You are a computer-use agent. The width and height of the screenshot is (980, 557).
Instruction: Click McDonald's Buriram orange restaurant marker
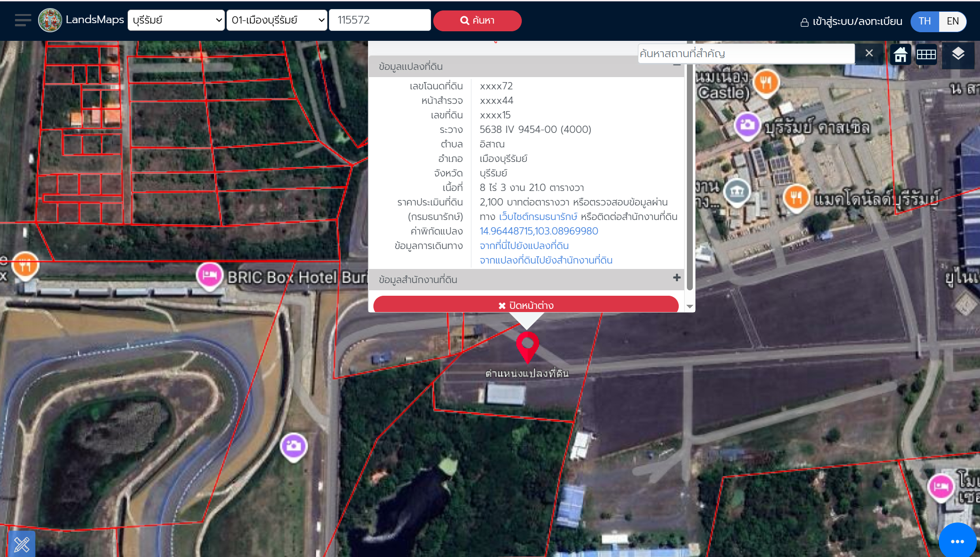click(796, 197)
